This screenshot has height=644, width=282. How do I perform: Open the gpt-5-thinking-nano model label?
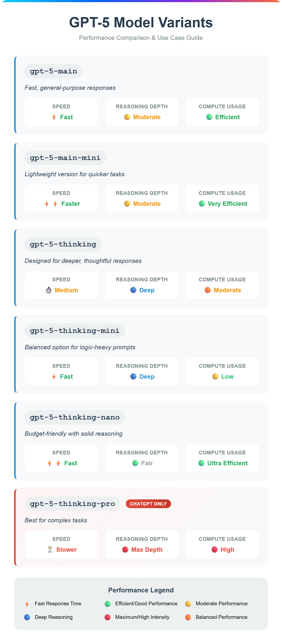pos(75,417)
